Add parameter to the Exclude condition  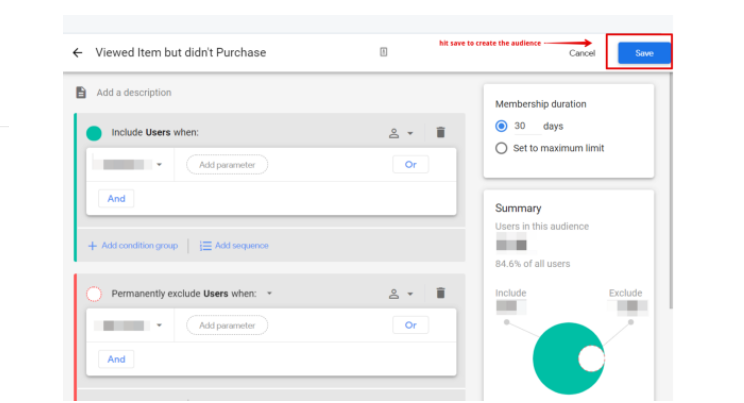227,326
